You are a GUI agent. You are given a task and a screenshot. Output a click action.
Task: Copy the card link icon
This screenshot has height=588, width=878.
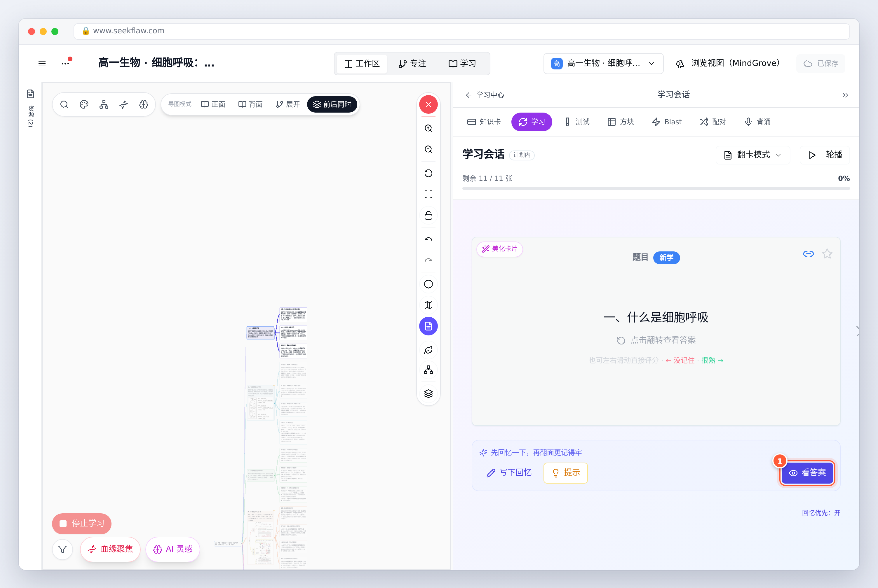point(808,254)
